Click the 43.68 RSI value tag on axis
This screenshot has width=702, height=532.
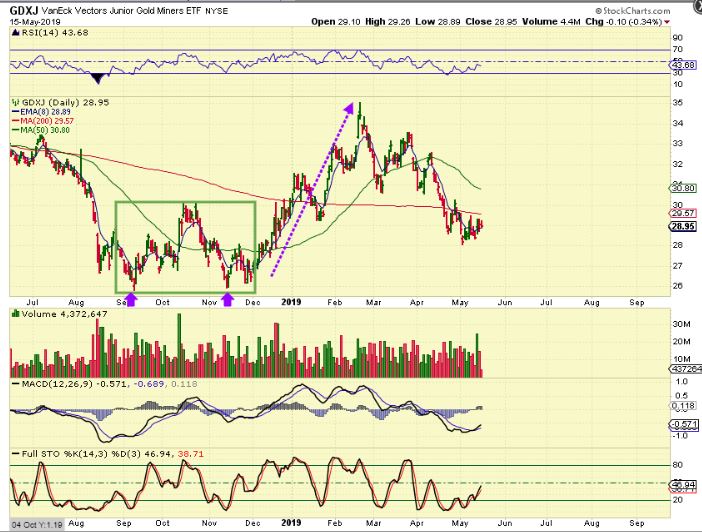click(683, 65)
